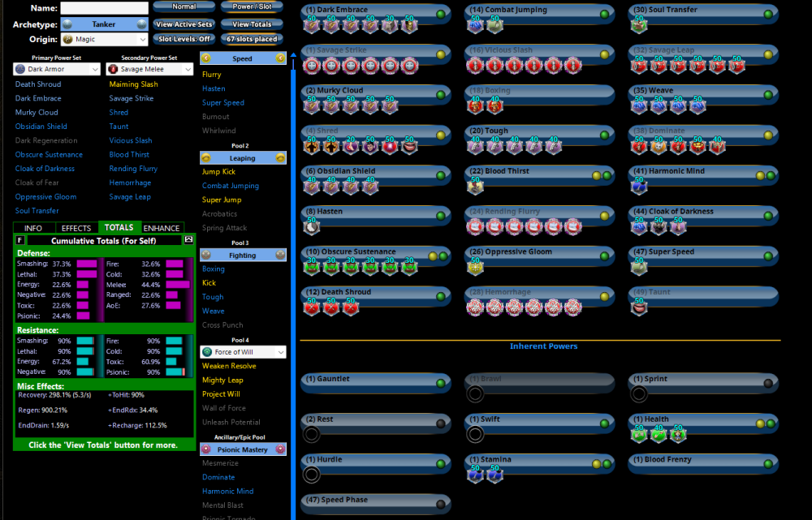This screenshot has width=812, height=520.
Task: Click the previous arrow on Leaping pool header
Action: click(206, 158)
